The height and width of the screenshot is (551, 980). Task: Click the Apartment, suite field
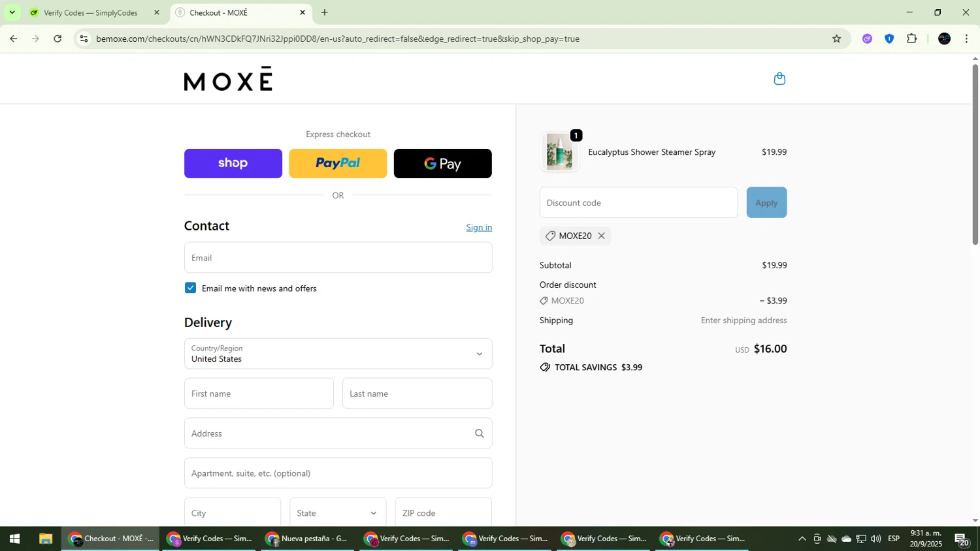click(x=338, y=473)
